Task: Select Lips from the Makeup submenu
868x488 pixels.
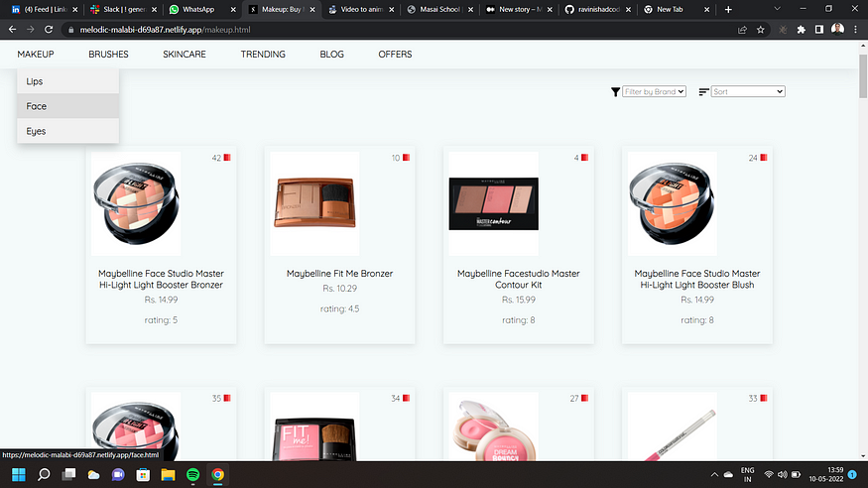Action: pos(68,81)
